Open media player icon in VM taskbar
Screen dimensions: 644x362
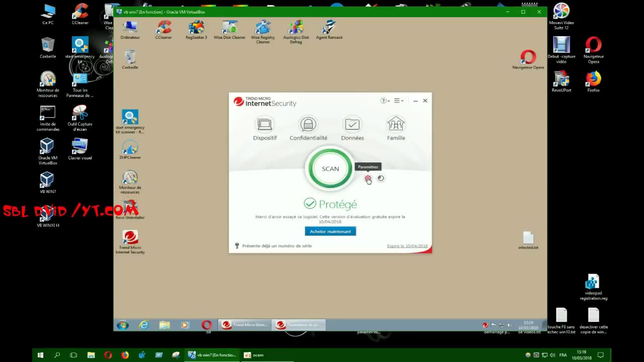pos(185,325)
